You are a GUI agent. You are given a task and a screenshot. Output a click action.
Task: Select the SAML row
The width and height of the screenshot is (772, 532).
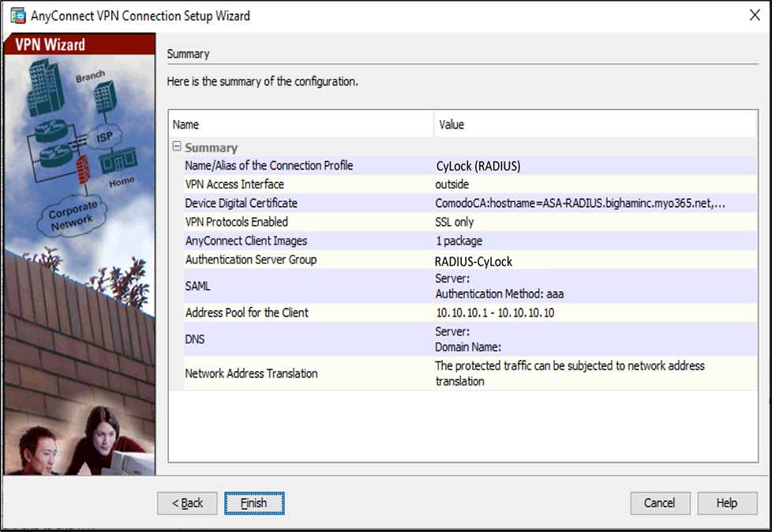pyautogui.click(x=197, y=287)
